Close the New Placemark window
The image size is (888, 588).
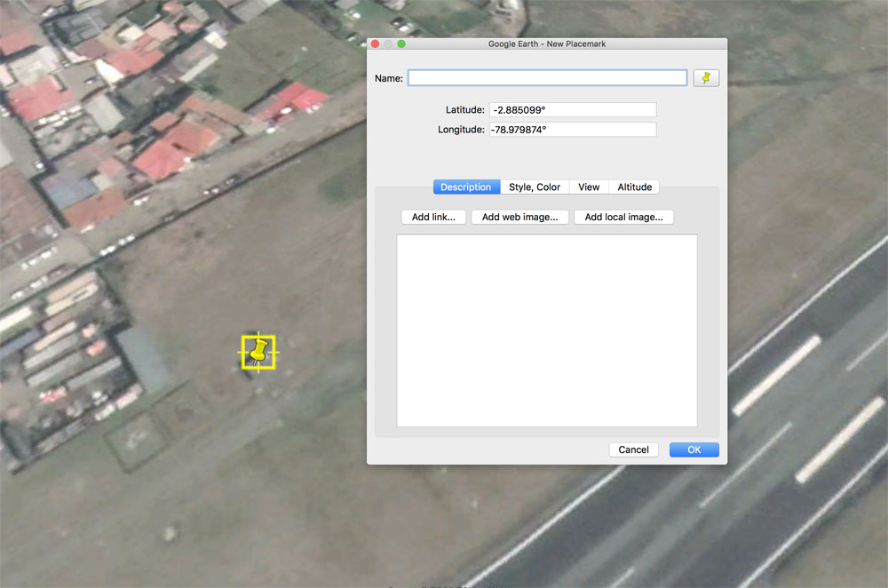(375, 44)
